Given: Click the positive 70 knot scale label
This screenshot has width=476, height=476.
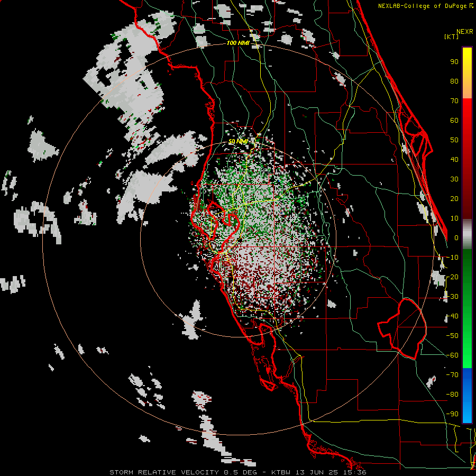Looking at the screenshot, I should click(454, 101).
